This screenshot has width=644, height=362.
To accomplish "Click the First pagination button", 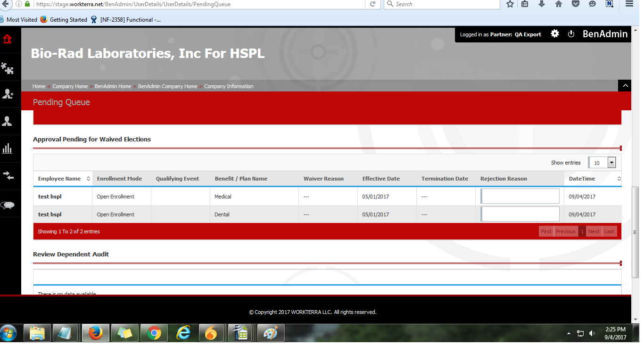I will tap(546, 231).
